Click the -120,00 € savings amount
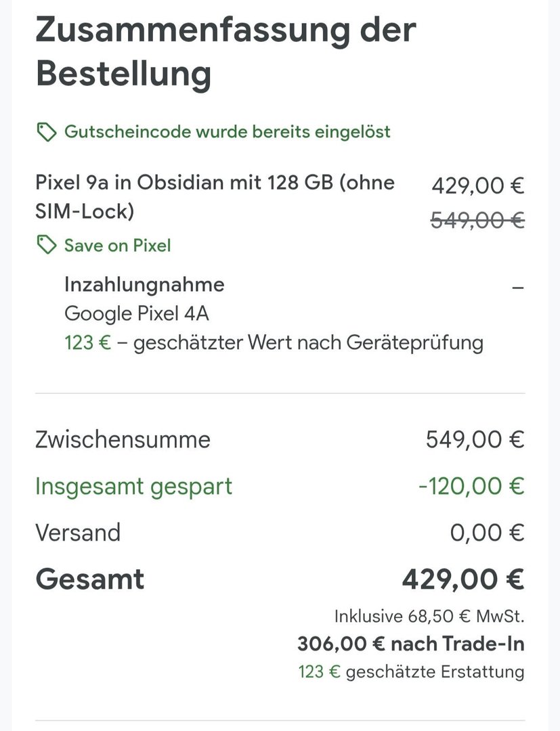Image resolution: width=560 pixels, height=731 pixels. pyautogui.click(x=471, y=486)
